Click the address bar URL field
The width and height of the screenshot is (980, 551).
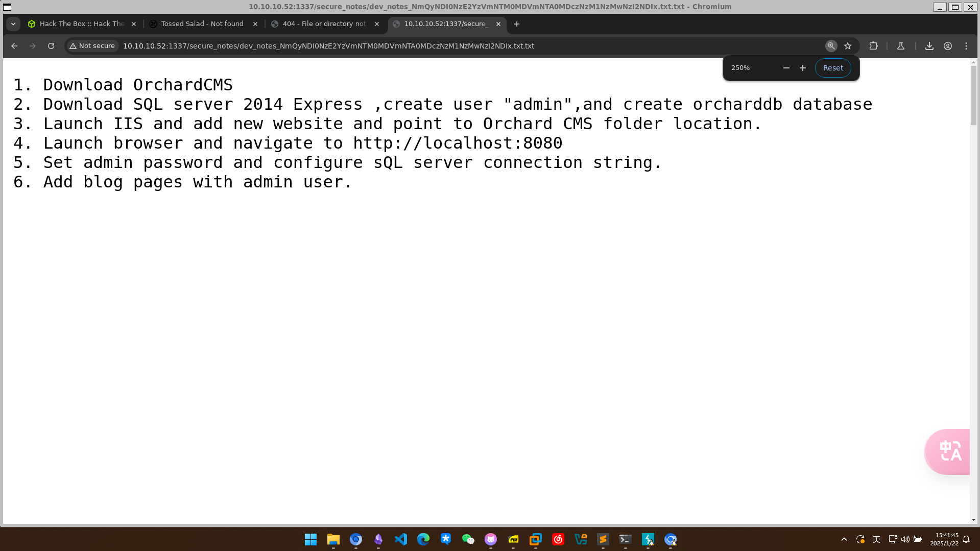tap(409, 46)
